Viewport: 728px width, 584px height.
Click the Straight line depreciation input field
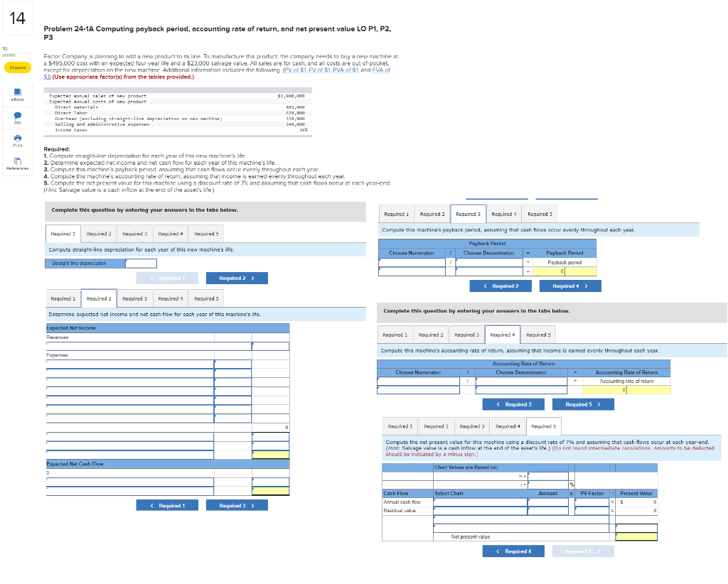tap(142, 262)
